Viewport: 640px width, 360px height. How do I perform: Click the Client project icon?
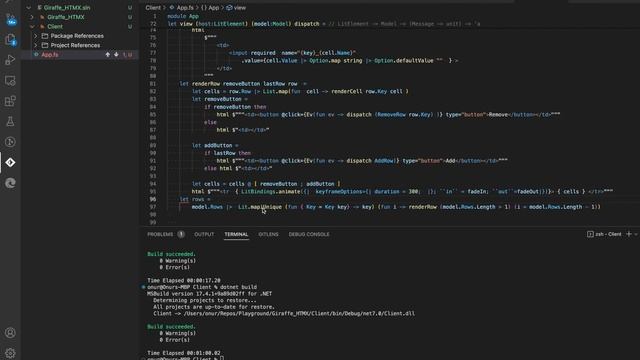42,27
